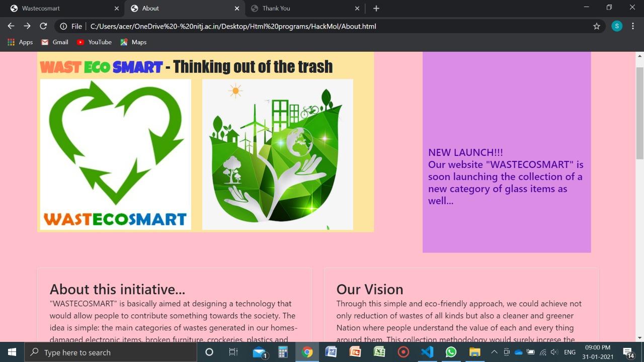644x362 pixels.
Task: Click the address bar URL
Action: click(x=233, y=26)
